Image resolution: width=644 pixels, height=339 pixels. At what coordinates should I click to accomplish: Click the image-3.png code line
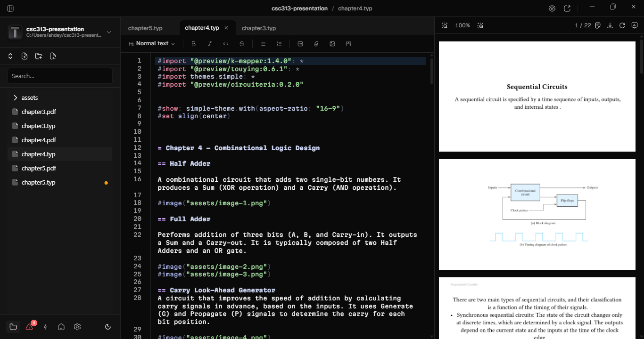point(214,274)
